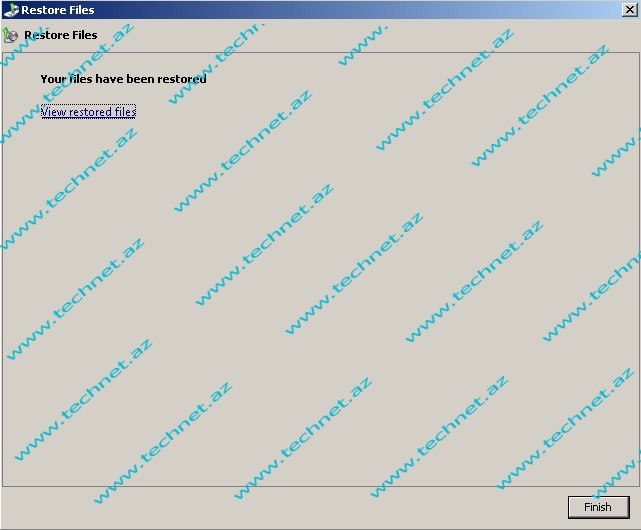This screenshot has height=530, width=641.
Task: Open the View restored files link
Action: (88, 112)
